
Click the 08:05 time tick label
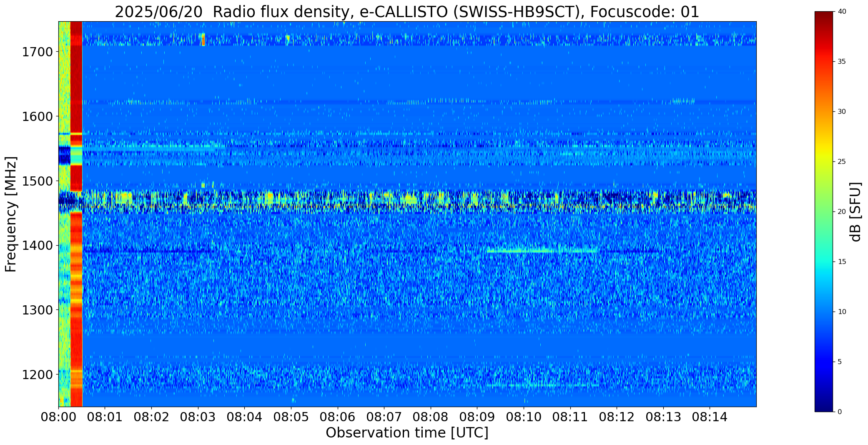[291, 417]
